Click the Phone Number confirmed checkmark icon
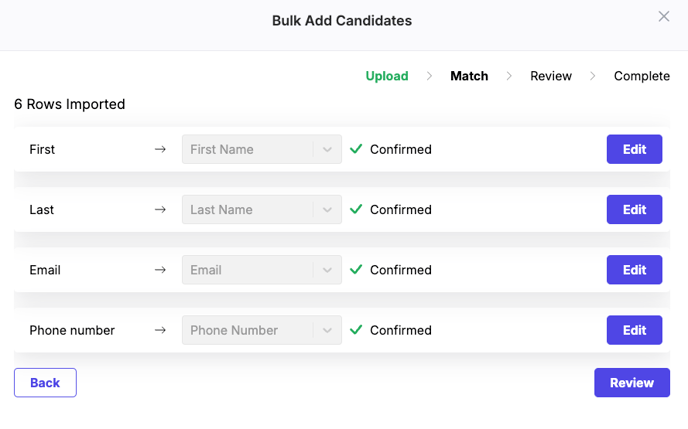The height and width of the screenshot is (429, 688). point(356,329)
